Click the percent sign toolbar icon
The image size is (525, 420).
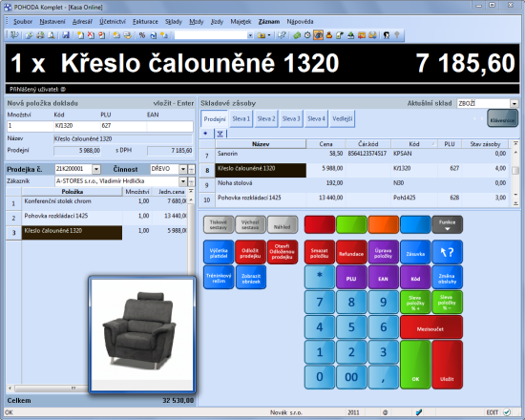[142, 34]
